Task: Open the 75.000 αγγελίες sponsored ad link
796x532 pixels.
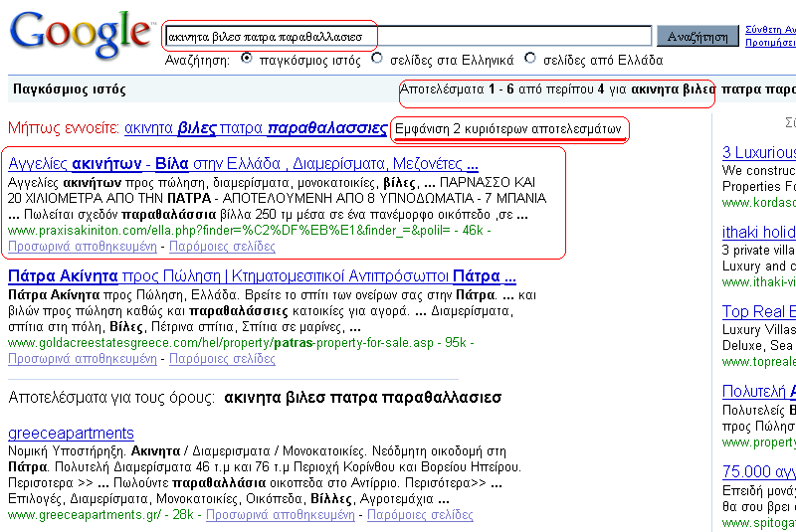Action: [x=758, y=470]
